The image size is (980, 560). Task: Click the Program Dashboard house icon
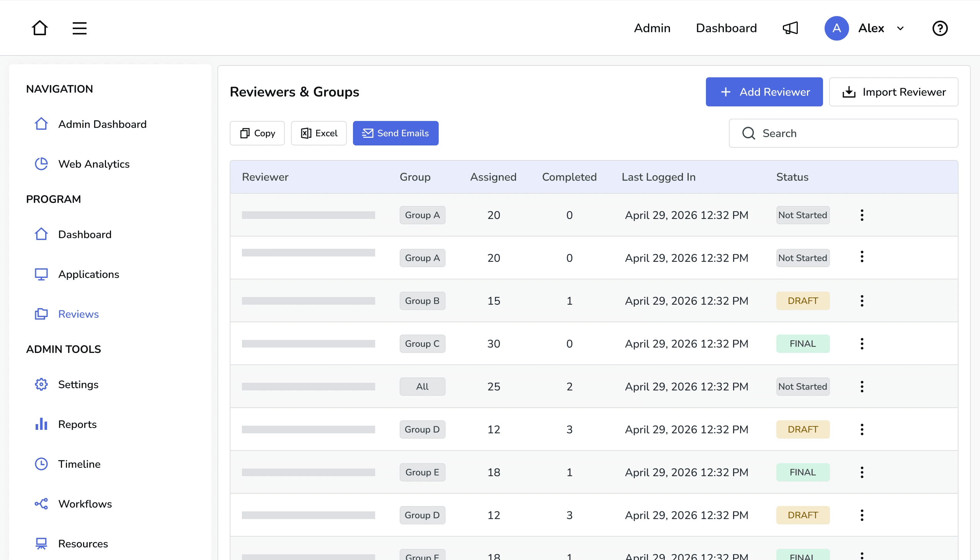click(x=41, y=234)
